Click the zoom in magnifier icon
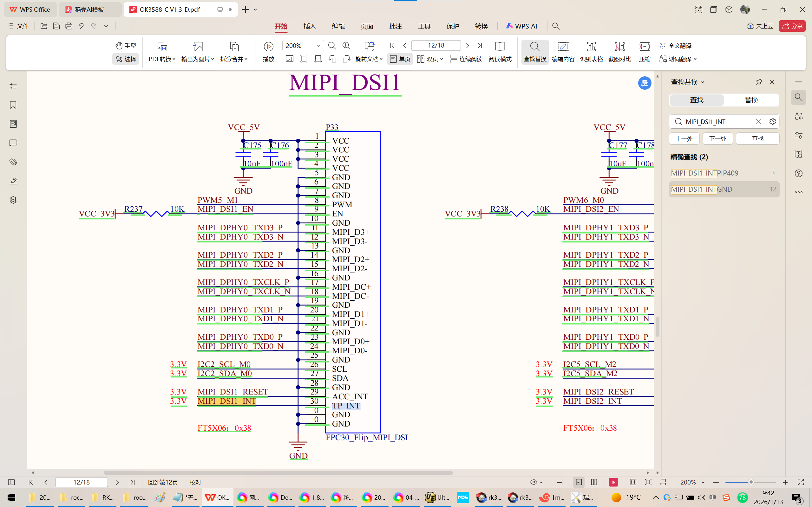The image size is (812, 507). (x=346, y=46)
